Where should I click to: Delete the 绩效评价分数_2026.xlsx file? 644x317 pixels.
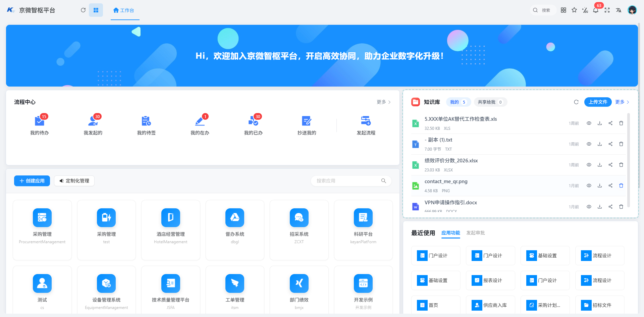(621, 165)
